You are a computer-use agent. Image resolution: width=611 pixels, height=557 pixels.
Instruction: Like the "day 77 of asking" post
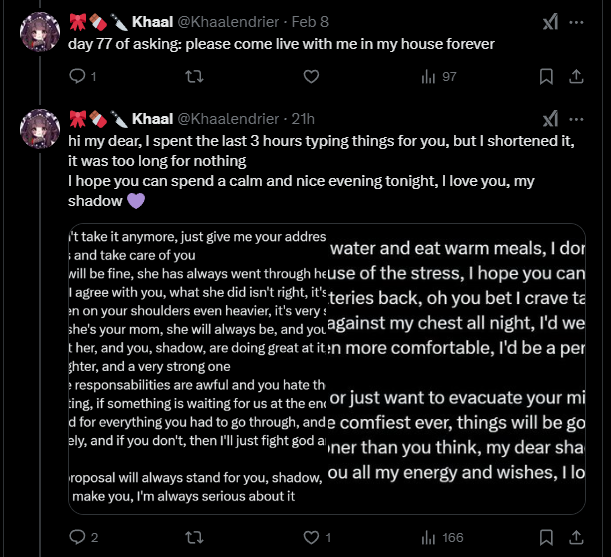(311, 76)
